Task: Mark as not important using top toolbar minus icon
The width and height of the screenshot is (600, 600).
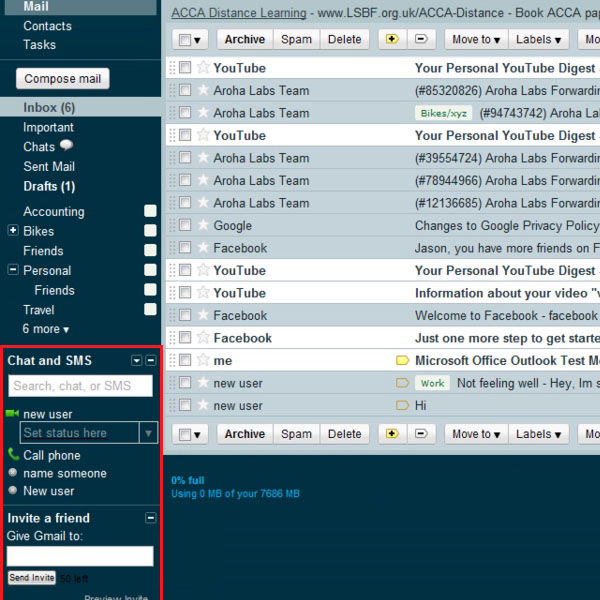Action: tap(421, 39)
